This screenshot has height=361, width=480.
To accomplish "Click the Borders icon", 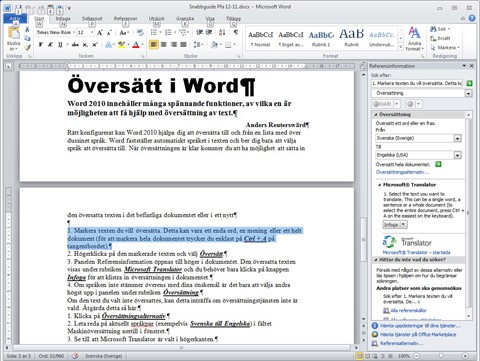I will coord(228,44).
